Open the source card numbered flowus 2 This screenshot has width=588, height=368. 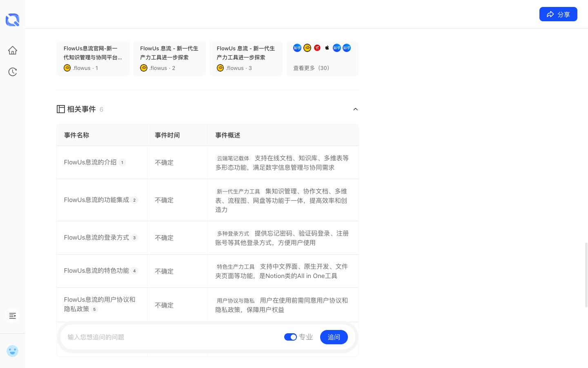169,59
